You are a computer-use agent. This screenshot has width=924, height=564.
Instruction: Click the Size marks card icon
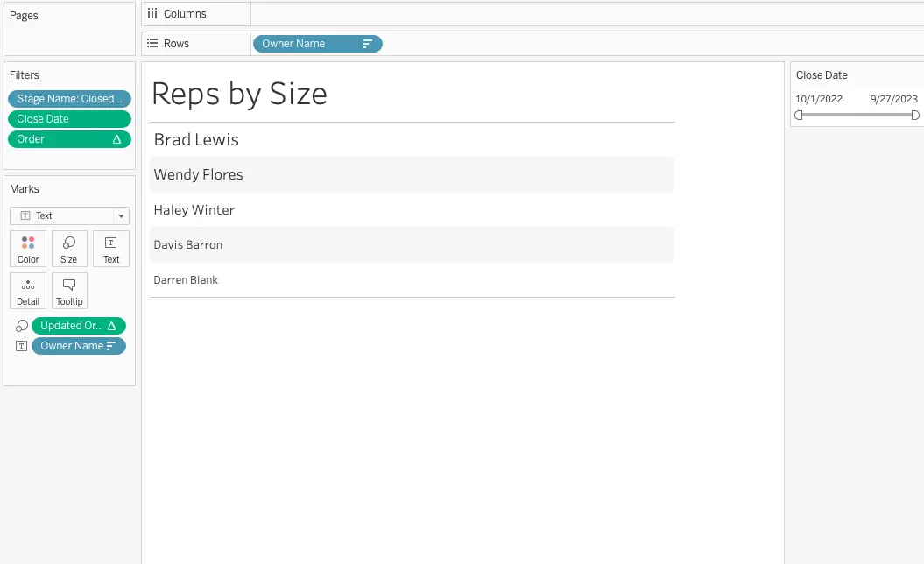tap(68, 249)
